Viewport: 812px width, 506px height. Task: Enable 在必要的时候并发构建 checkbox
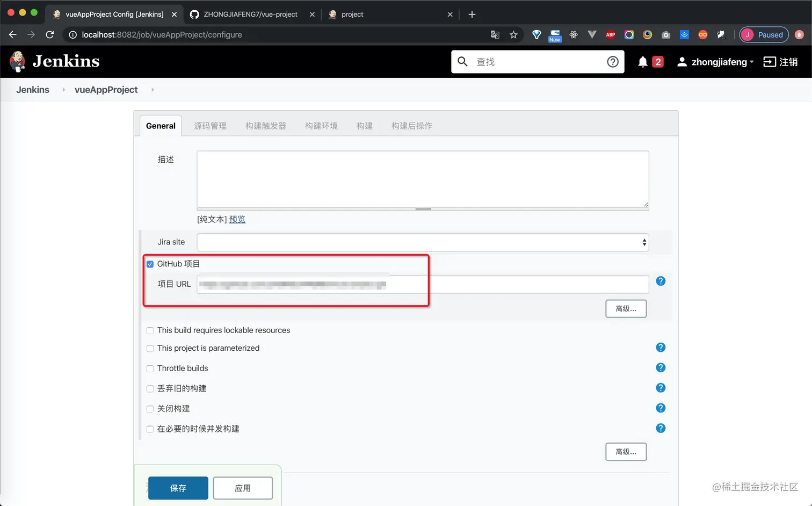tap(150, 429)
